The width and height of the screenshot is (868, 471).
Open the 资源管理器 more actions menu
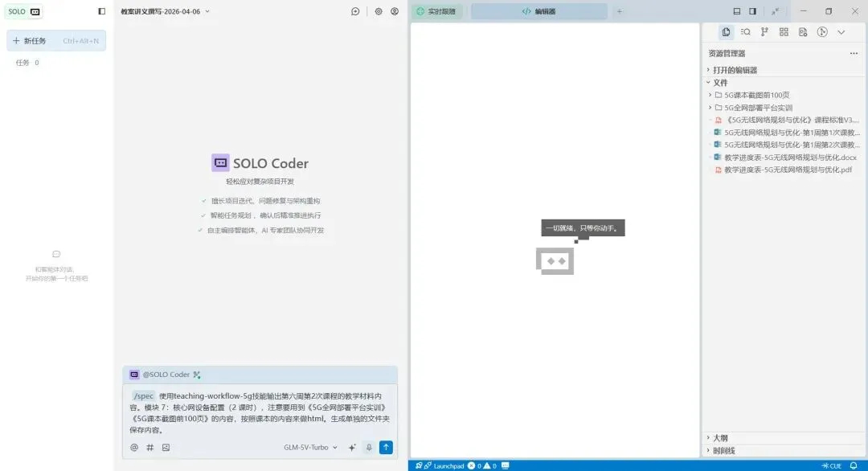(854, 54)
